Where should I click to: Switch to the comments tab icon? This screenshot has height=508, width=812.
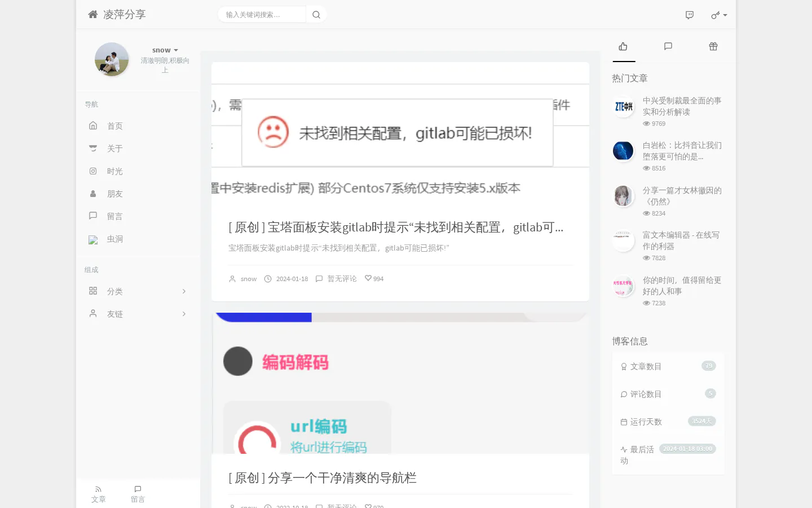[x=668, y=46]
